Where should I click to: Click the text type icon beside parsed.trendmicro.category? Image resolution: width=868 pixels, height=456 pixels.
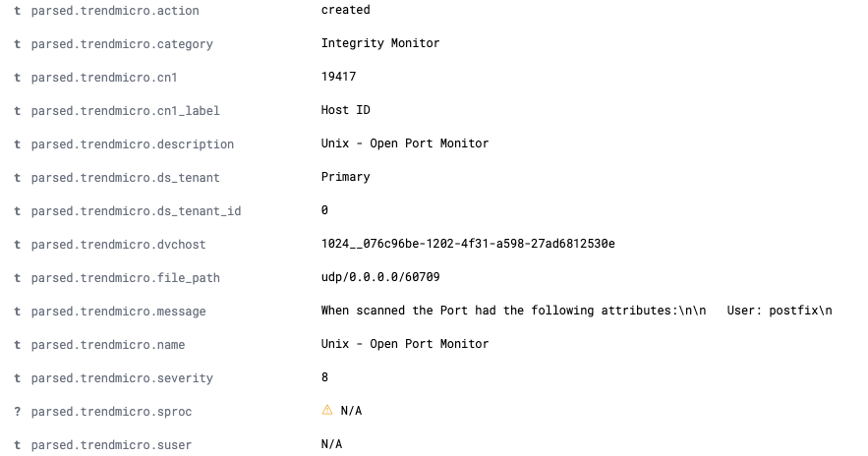tap(17, 44)
